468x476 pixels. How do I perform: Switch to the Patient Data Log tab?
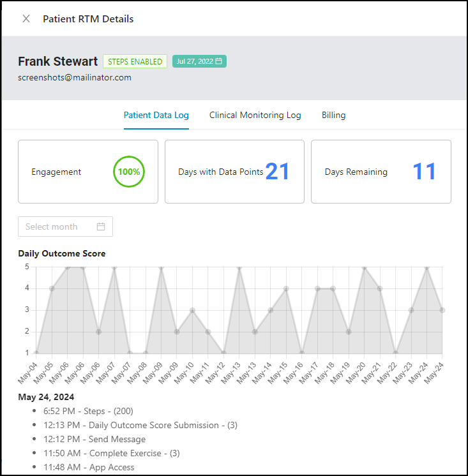click(156, 115)
